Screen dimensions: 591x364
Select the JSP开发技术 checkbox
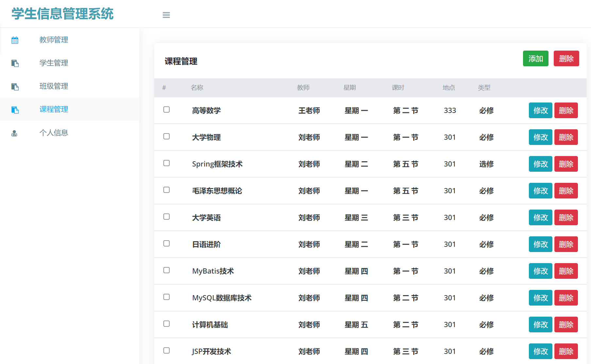tap(167, 350)
